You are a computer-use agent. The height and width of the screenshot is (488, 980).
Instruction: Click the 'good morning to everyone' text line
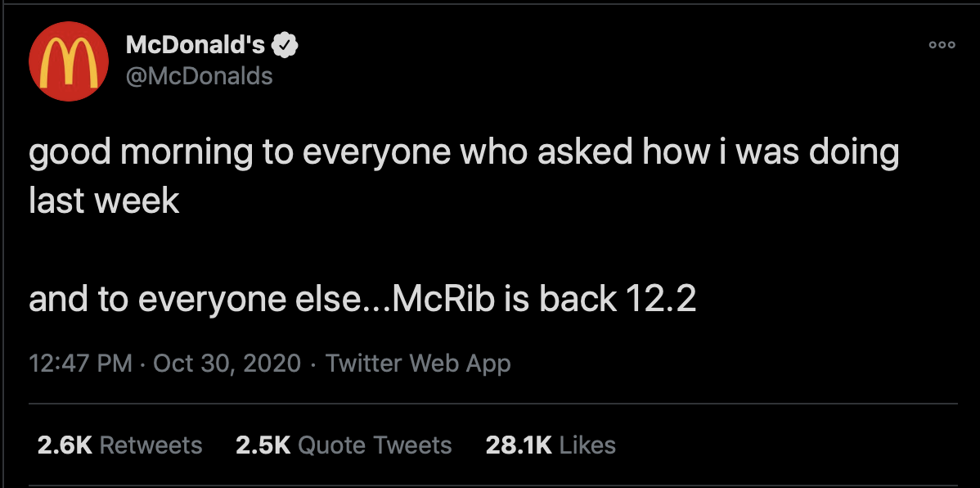point(463,154)
